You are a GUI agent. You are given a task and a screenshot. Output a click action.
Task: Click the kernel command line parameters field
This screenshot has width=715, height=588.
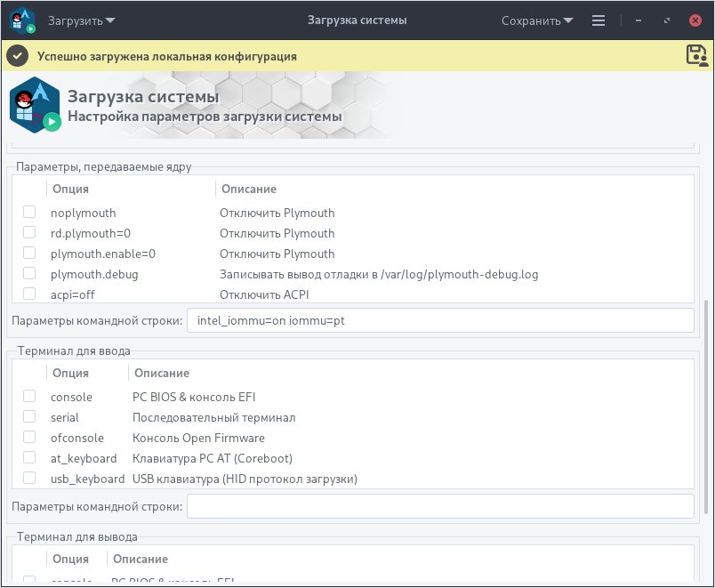click(x=440, y=320)
